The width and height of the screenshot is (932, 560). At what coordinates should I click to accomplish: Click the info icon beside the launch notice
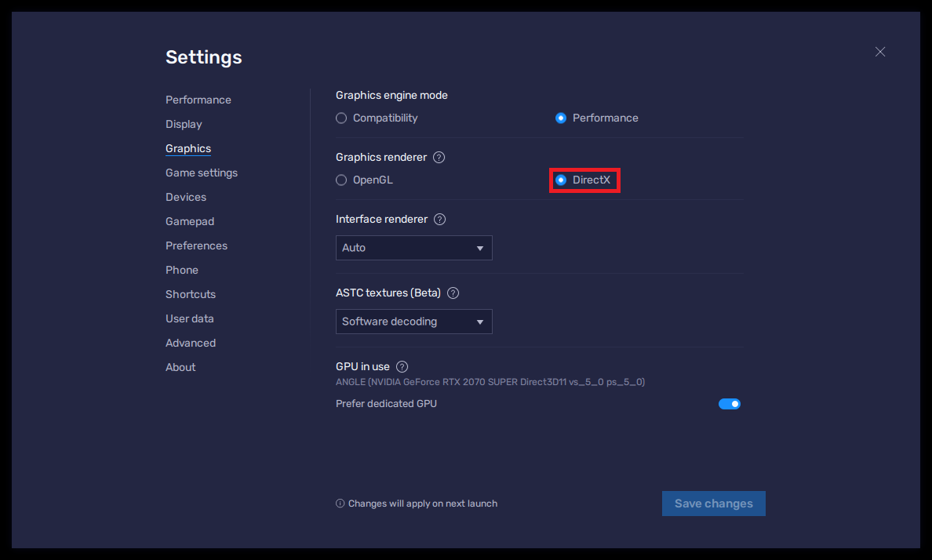pos(340,503)
